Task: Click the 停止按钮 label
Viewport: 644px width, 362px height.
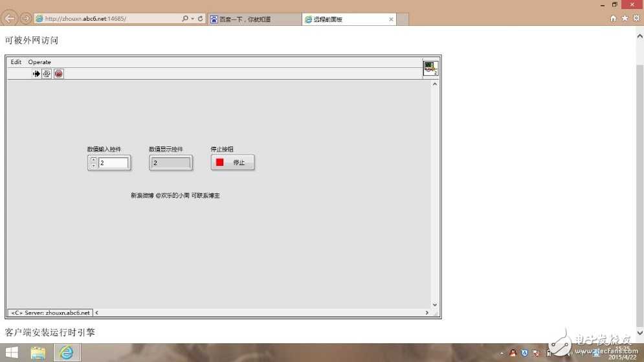Action: (x=222, y=149)
